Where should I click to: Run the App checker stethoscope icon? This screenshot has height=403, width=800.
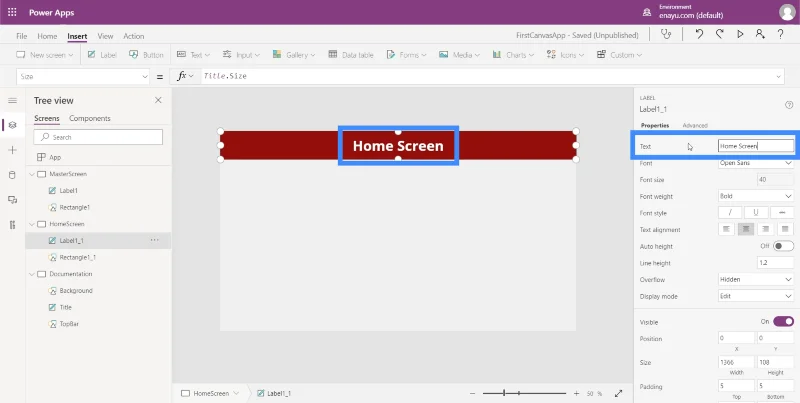click(x=665, y=35)
